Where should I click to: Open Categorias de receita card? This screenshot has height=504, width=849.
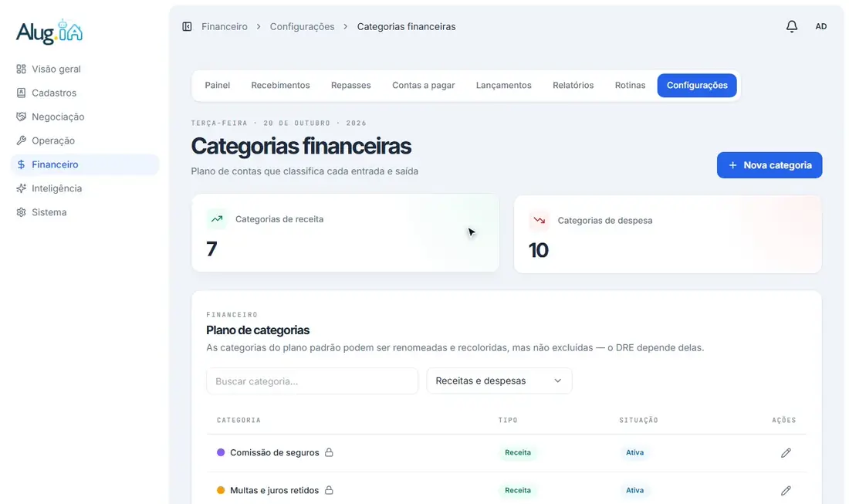345,233
